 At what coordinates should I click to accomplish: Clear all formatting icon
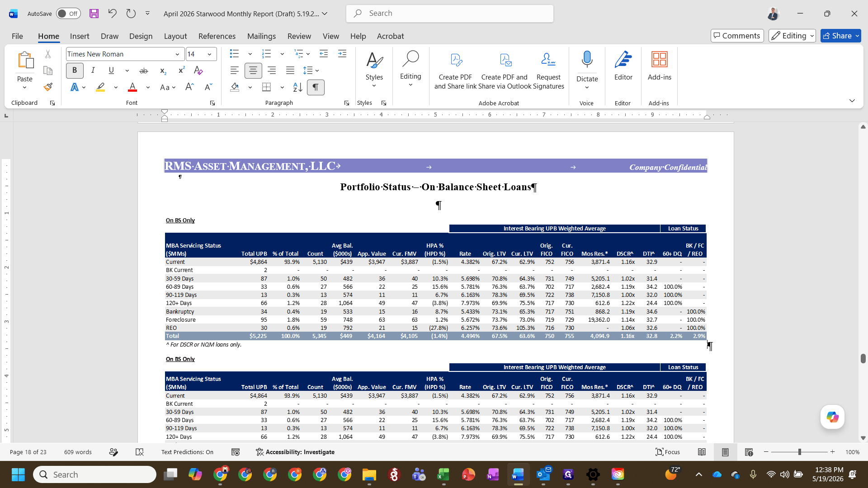point(198,70)
